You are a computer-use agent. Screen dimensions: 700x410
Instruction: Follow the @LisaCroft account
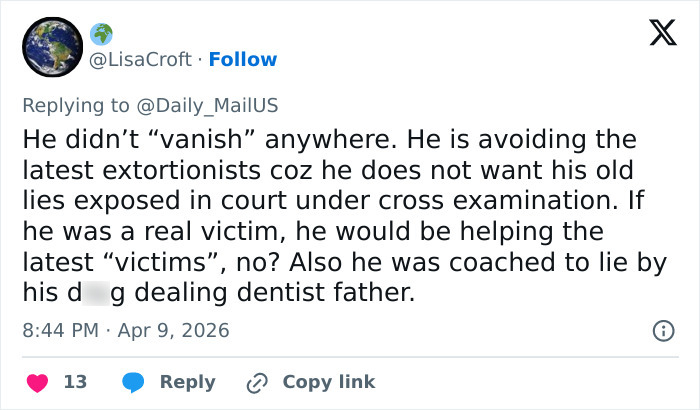tap(243, 60)
